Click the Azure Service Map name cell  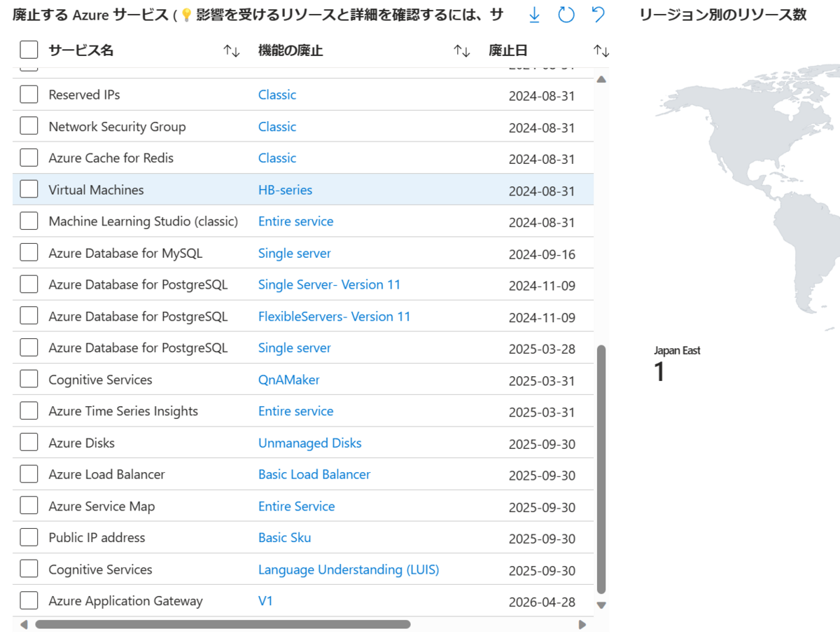101,506
